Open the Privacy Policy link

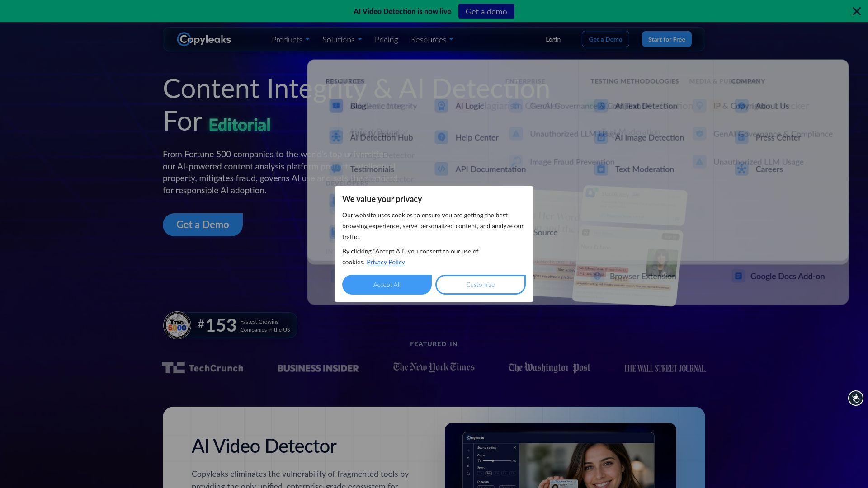(386, 262)
